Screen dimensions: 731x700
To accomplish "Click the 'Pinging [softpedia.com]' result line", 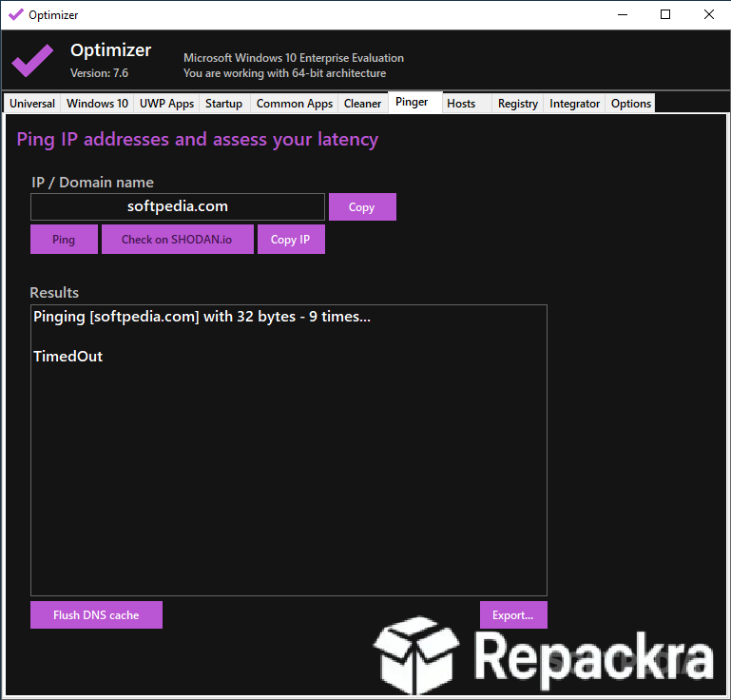I will pos(202,317).
